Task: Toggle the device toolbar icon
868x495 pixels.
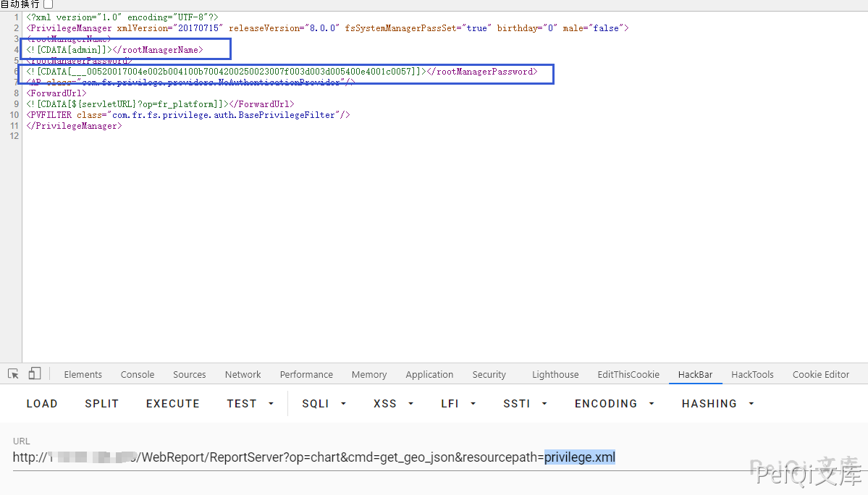Action: (x=35, y=374)
